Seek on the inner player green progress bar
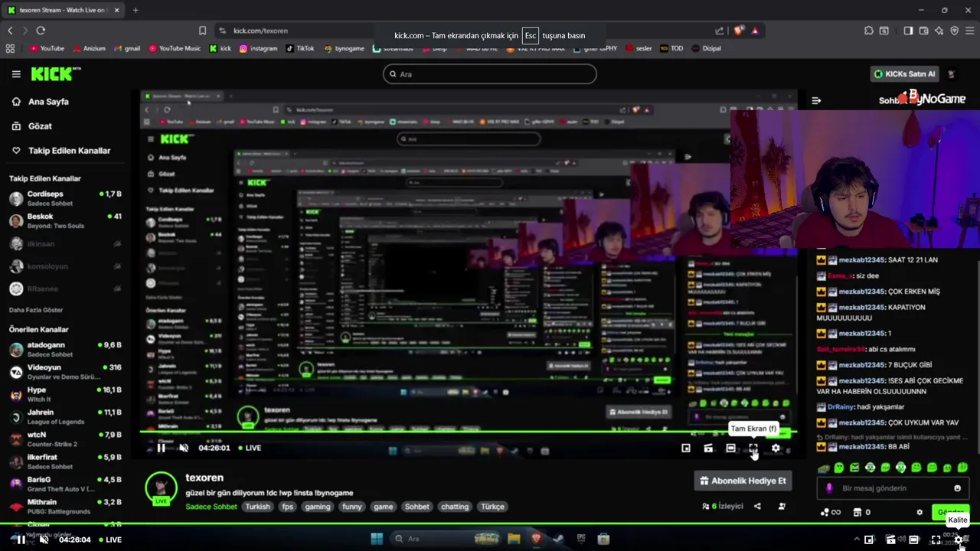 pyautogui.click(x=469, y=433)
